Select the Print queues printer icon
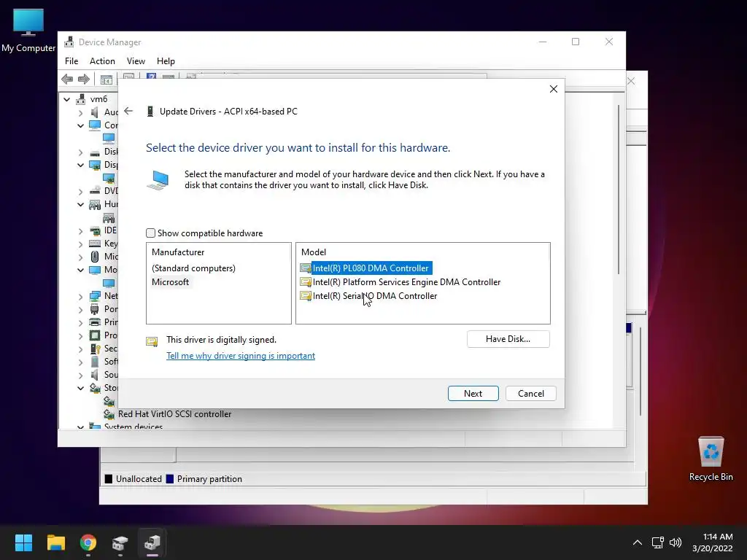 click(x=95, y=322)
